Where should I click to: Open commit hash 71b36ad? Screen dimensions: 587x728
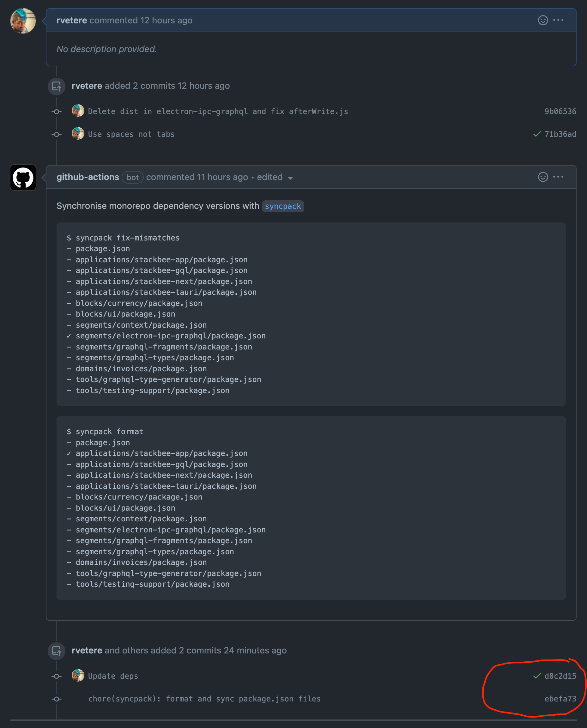click(x=560, y=134)
